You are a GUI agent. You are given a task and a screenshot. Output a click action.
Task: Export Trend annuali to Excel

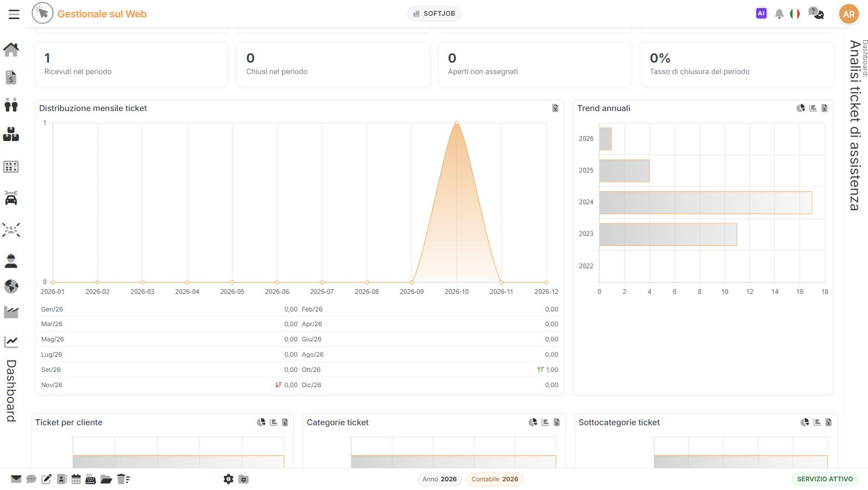pos(824,108)
